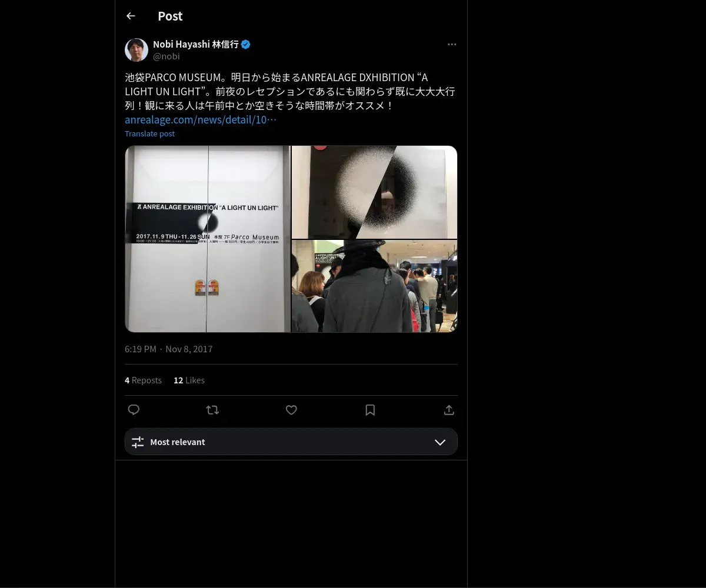
Task: Click Translate post
Action: pyautogui.click(x=149, y=133)
